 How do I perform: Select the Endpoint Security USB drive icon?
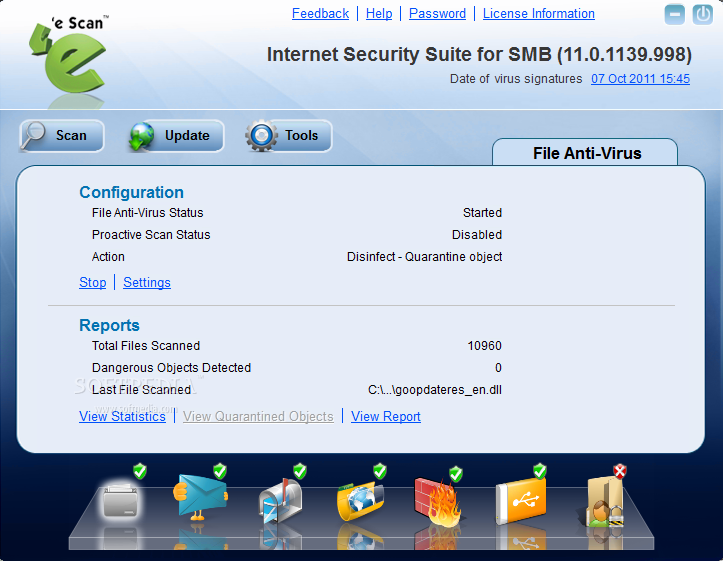pyautogui.click(x=521, y=501)
